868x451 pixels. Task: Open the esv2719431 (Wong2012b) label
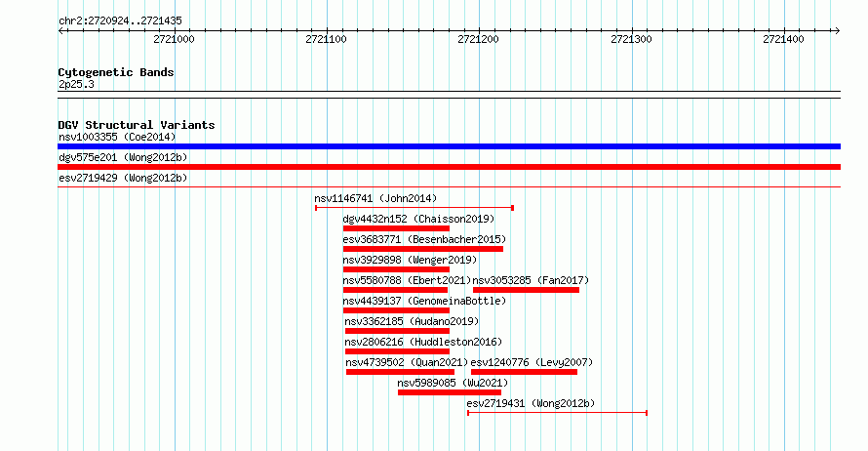click(x=531, y=403)
